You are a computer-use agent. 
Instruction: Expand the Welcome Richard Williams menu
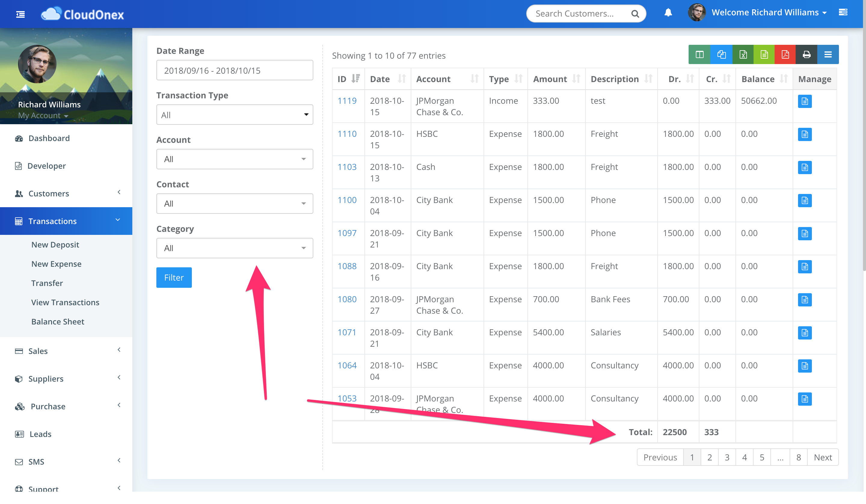(769, 13)
